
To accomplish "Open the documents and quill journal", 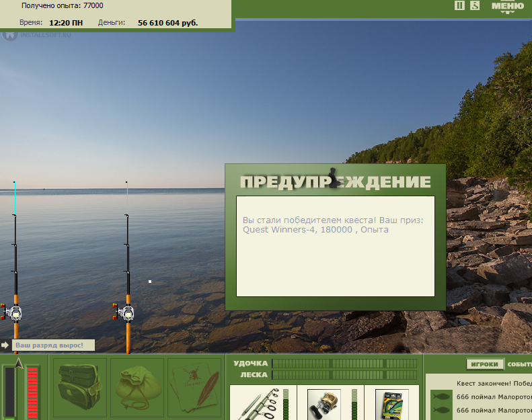I will click(194, 388).
